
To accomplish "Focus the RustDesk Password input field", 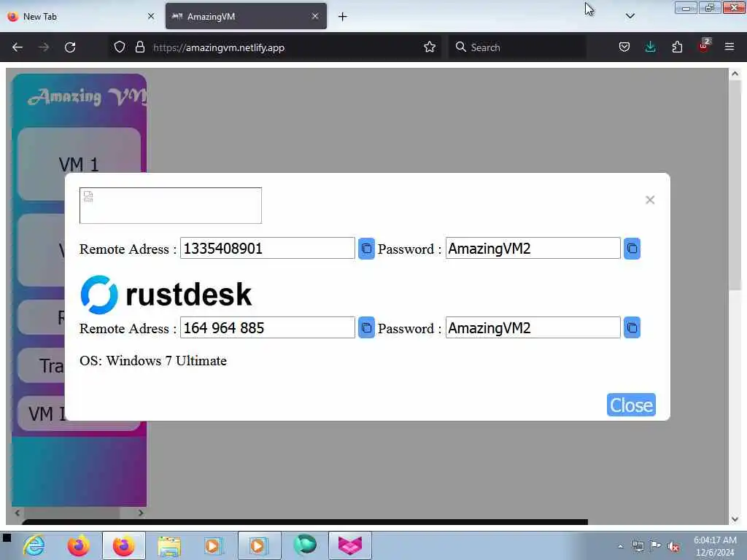I will (533, 327).
